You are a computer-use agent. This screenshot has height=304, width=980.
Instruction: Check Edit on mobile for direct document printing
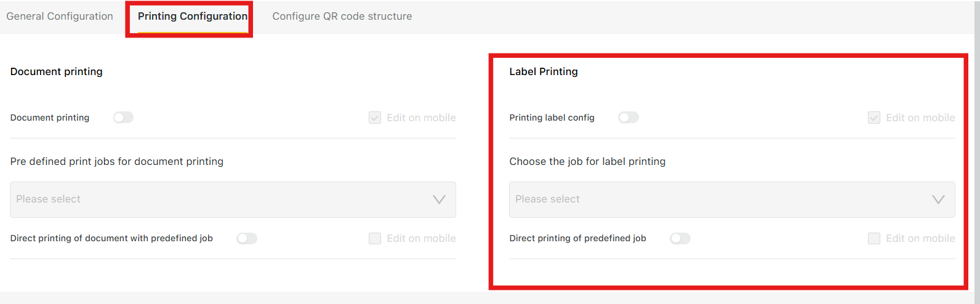click(x=375, y=238)
